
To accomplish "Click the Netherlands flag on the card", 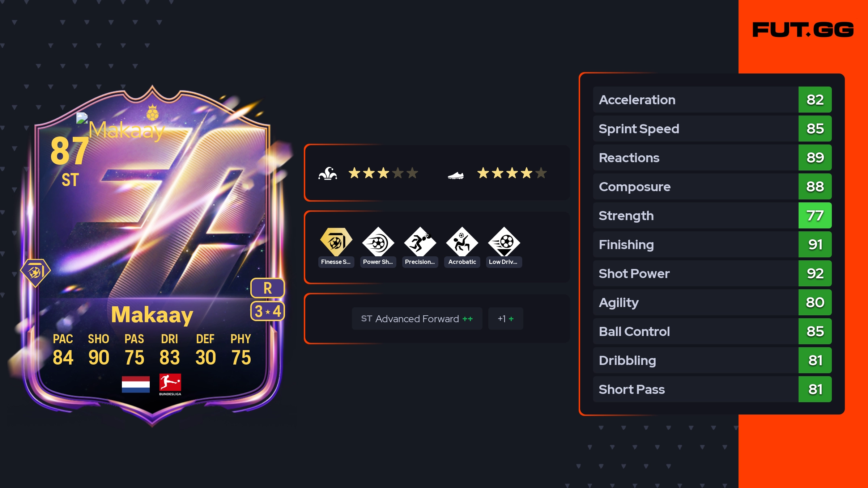I will tap(136, 384).
